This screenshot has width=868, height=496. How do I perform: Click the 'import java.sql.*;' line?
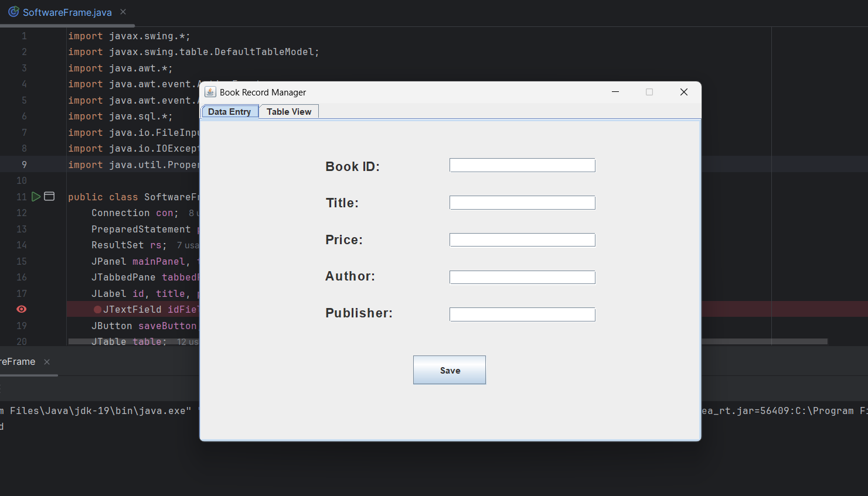pyautogui.click(x=120, y=117)
